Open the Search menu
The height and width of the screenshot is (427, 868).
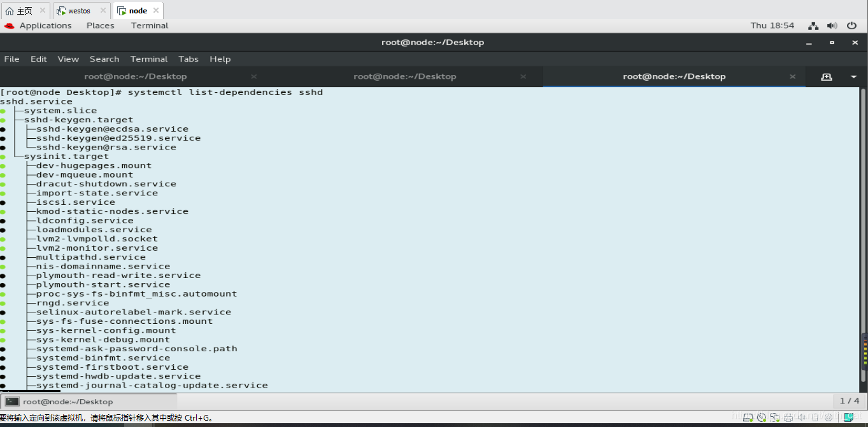(x=104, y=59)
